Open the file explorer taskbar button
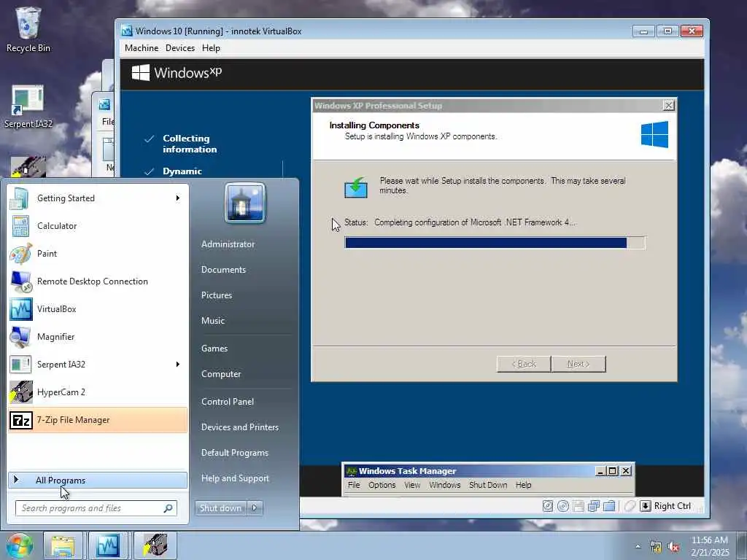 point(63,545)
